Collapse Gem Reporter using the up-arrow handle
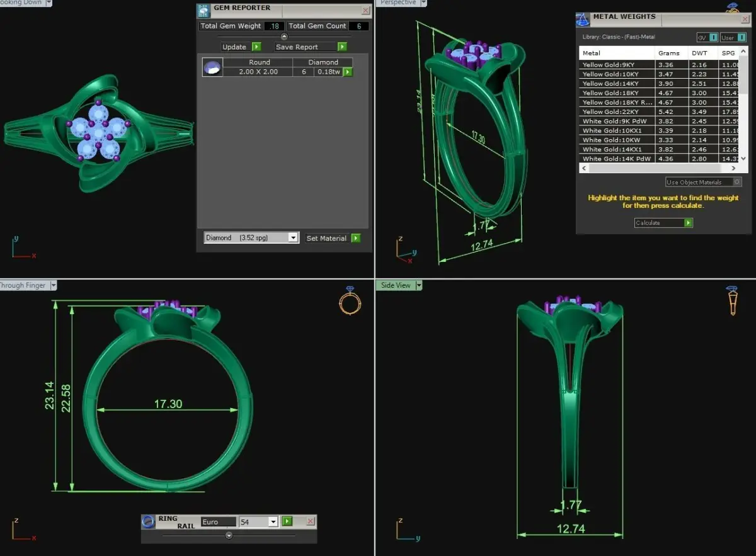Screen dimensions: 756x556 pos(283,37)
